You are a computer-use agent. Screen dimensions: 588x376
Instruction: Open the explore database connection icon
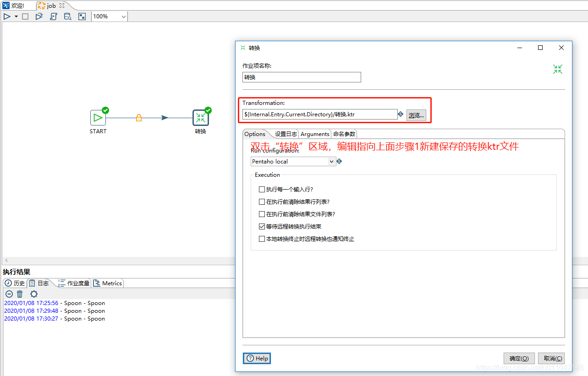point(67,16)
